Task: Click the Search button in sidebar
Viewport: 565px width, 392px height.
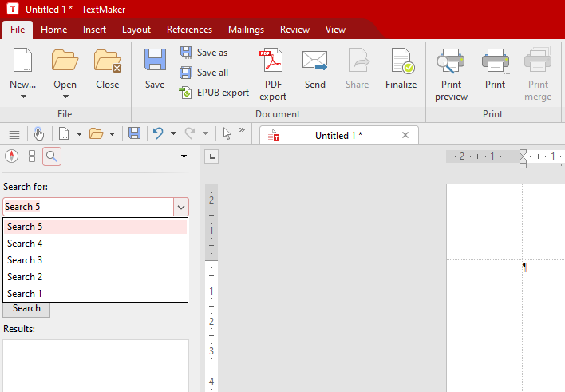Action: pyautogui.click(x=26, y=310)
